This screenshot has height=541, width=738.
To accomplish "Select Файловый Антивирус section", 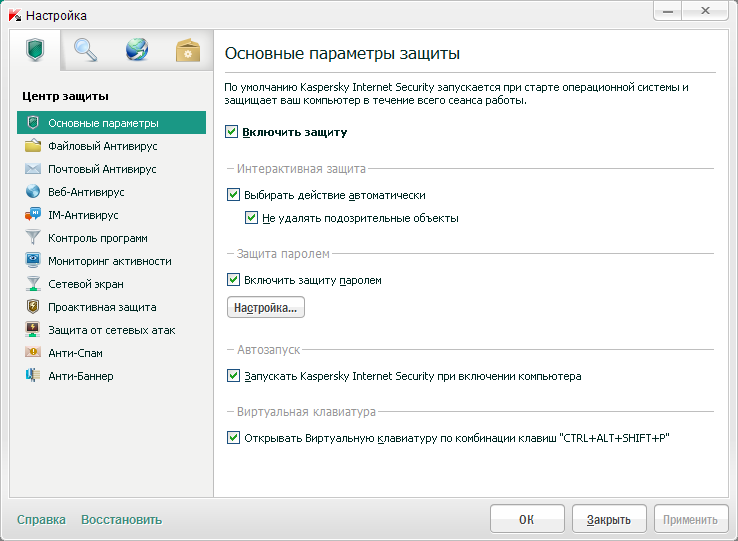I will [111, 145].
